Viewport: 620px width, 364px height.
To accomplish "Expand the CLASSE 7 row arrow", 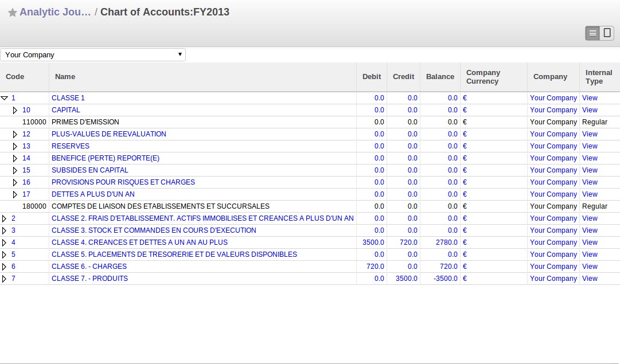I will 5,279.
